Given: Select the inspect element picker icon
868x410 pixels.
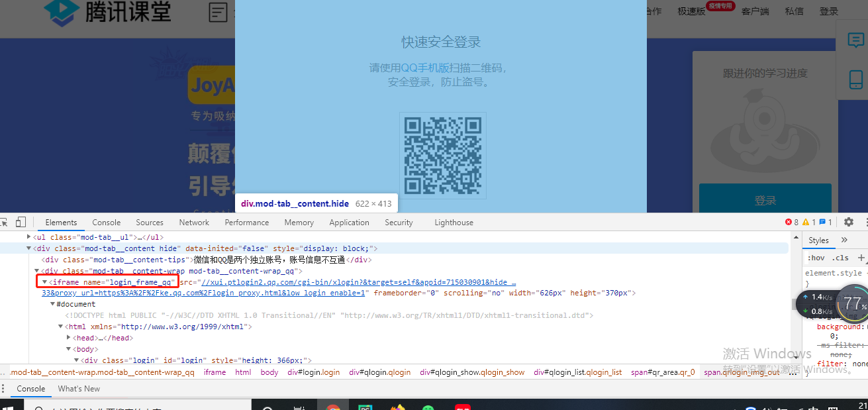Looking at the screenshot, I should coord(3,222).
